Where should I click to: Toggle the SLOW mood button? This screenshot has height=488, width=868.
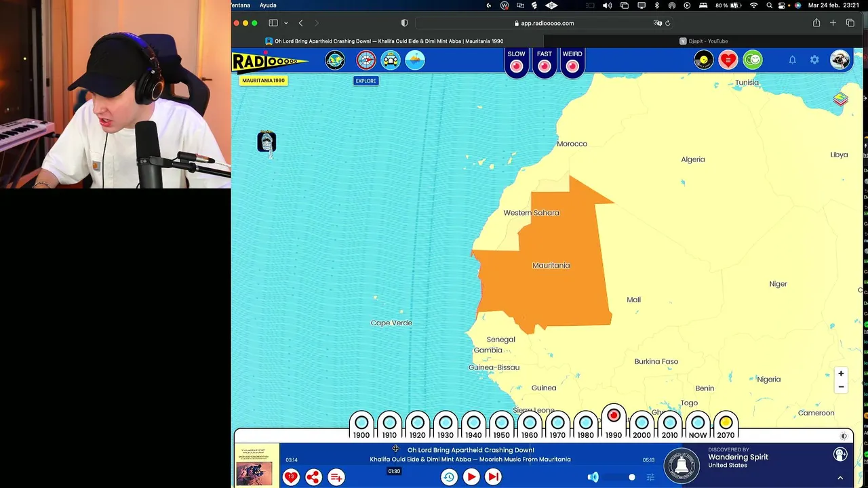[517, 62]
